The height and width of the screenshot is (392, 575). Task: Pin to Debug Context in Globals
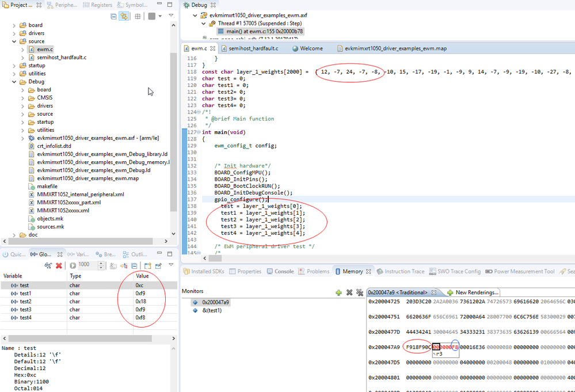tap(158, 265)
